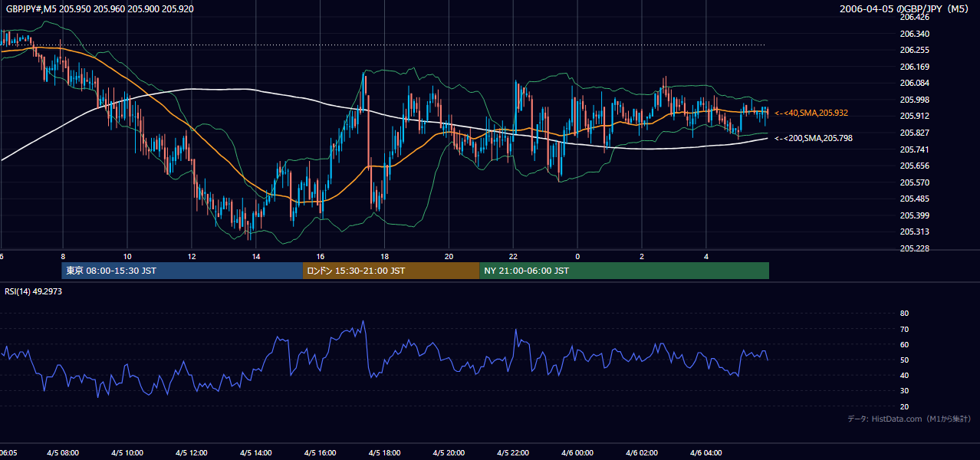
Task: Click the 205.570 price axis label
Action: point(914,182)
